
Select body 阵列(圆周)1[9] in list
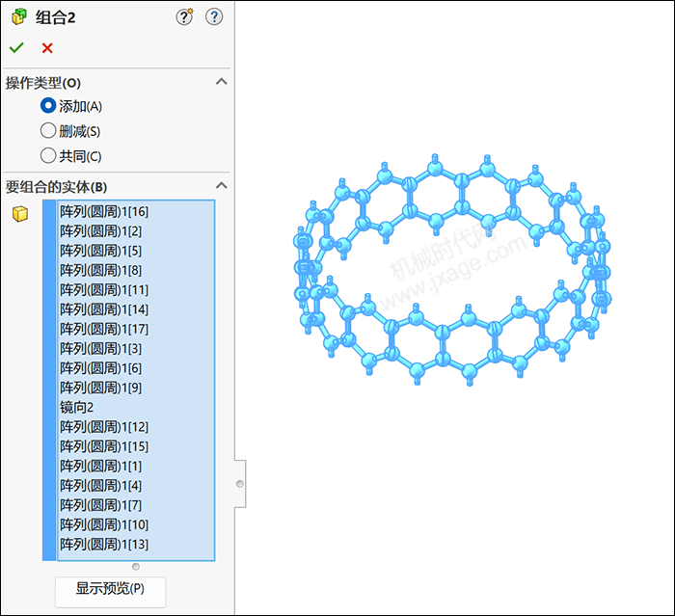click(x=136, y=388)
